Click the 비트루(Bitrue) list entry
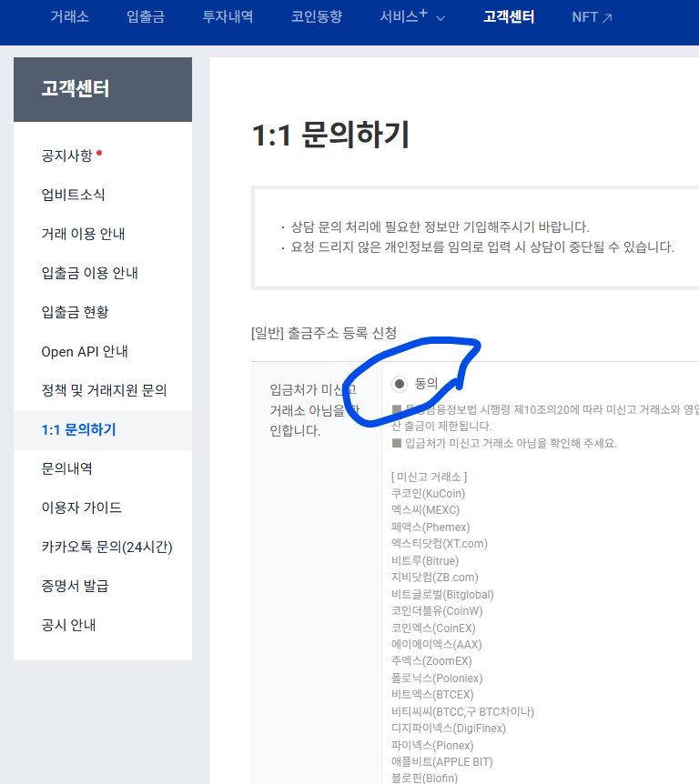The image size is (699, 784). click(x=425, y=560)
